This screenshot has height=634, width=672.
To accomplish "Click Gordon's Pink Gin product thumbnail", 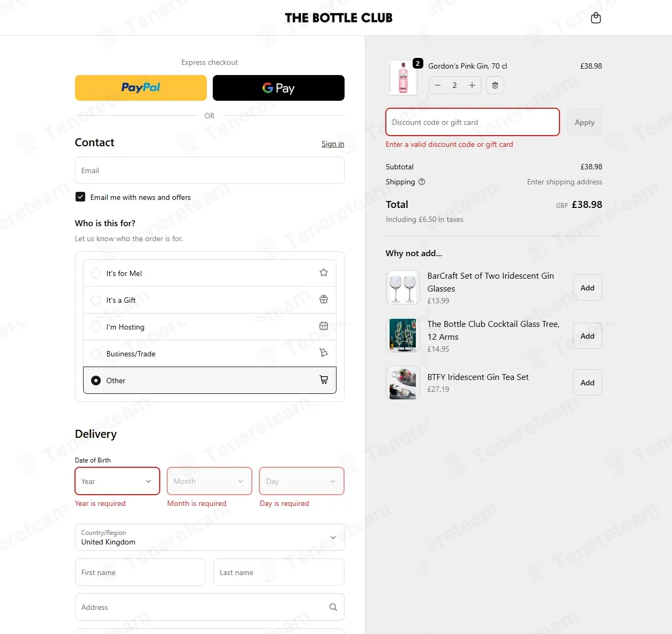I will 403,77.
